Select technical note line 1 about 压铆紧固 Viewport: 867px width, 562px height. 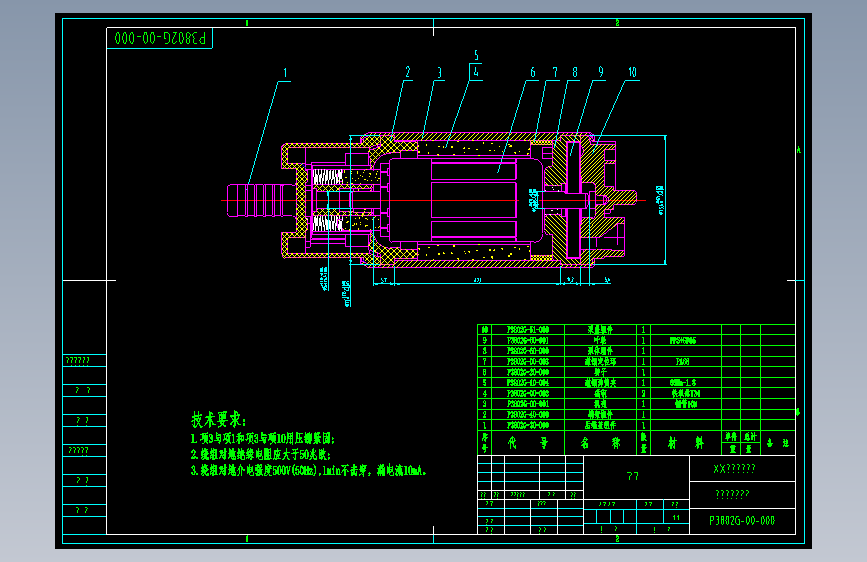pos(263,439)
